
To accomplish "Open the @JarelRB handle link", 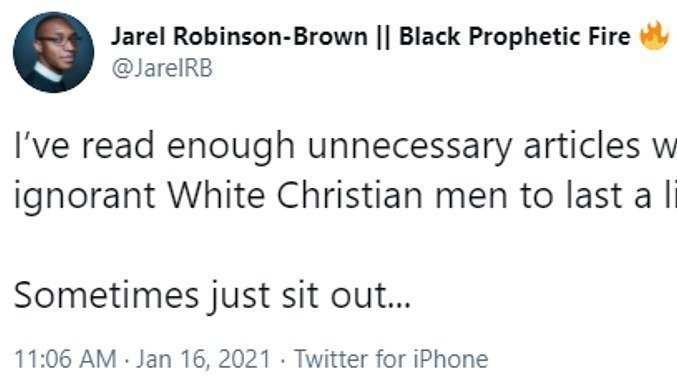I will tap(162, 68).
